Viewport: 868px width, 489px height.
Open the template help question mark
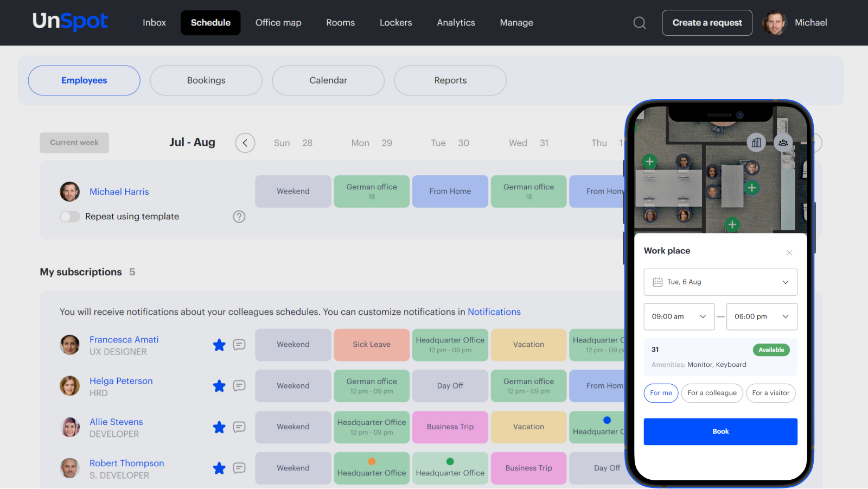(x=239, y=217)
